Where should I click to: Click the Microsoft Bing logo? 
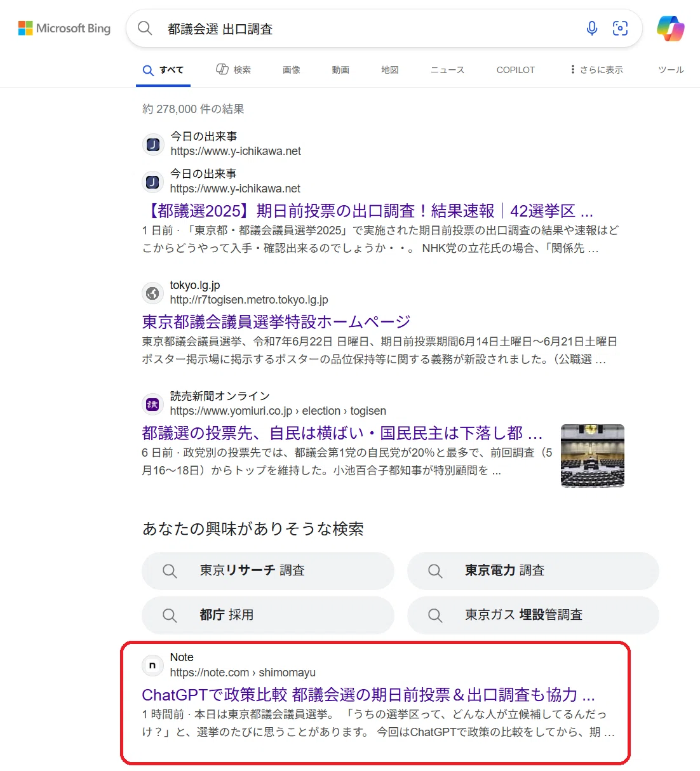pyautogui.click(x=64, y=29)
